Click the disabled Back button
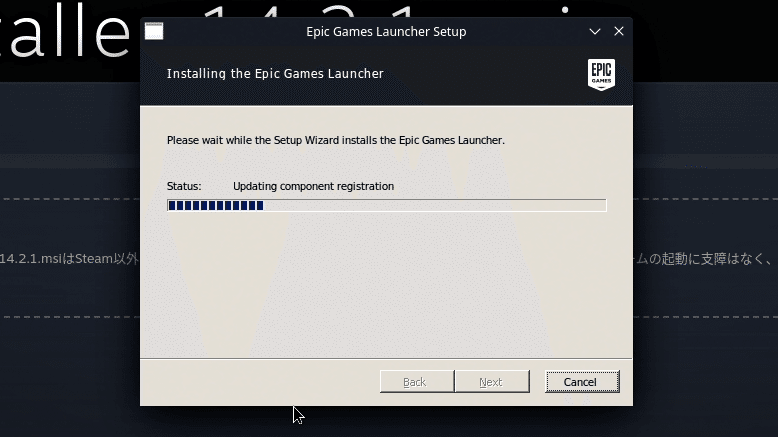This screenshot has width=778, height=437. tap(417, 381)
